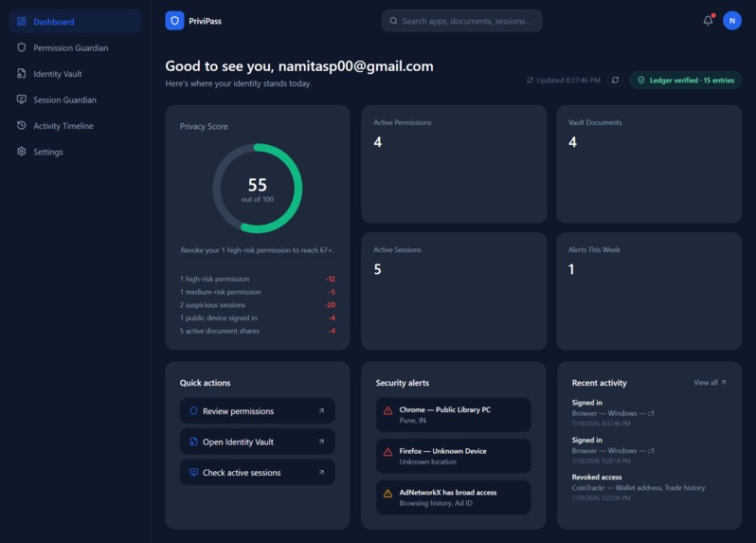Click the Activity Timeline clock icon
The image size is (756, 543).
21,125
